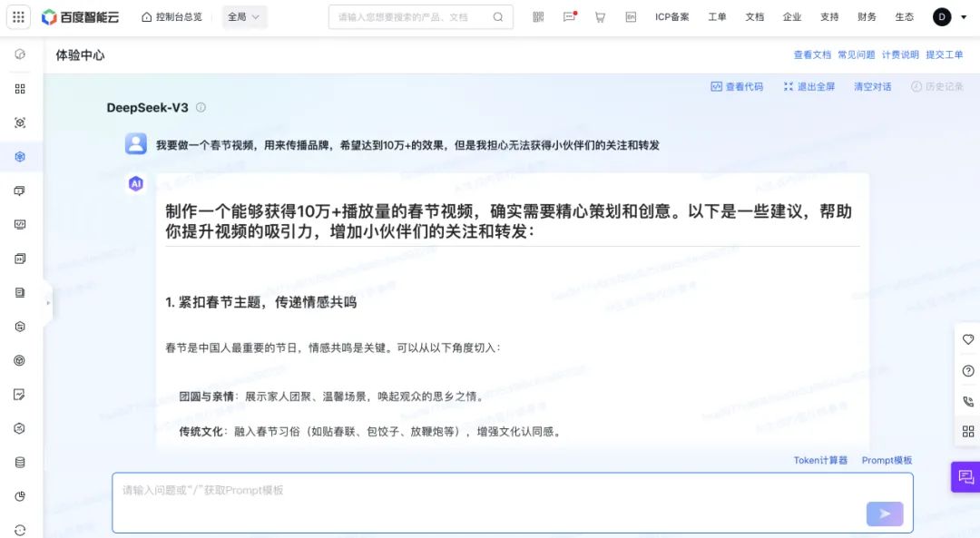The image size is (980, 538).
Task: Open the 工单 top menu item
Action: 717,17
